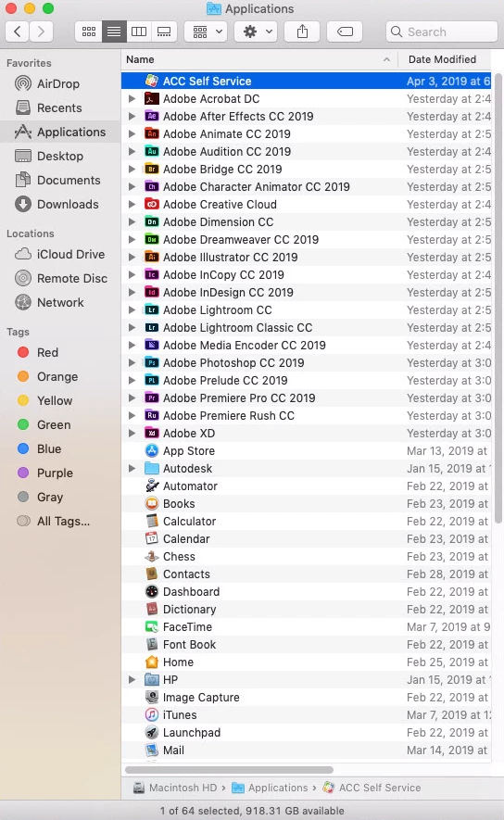This screenshot has height=820, width=504.
Task: Switch to gallery view mode
Action: click(x=164, y=32)
